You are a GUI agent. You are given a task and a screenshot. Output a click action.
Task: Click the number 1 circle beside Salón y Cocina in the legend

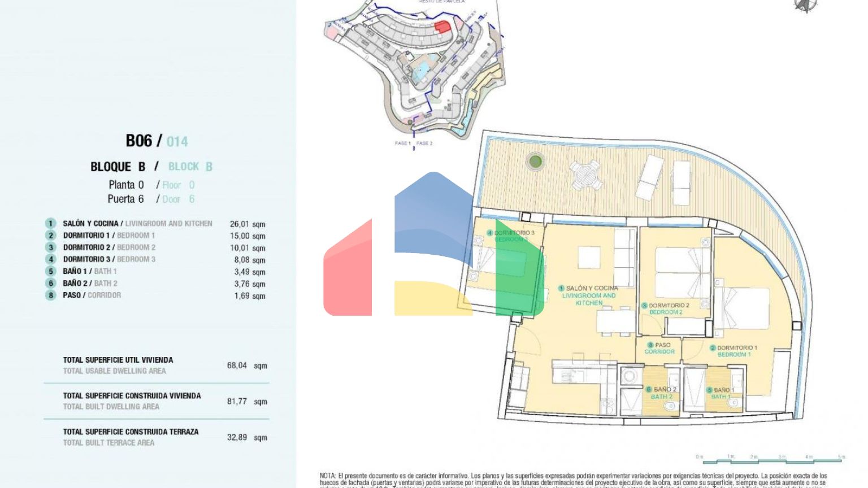(x=51, y=224)
